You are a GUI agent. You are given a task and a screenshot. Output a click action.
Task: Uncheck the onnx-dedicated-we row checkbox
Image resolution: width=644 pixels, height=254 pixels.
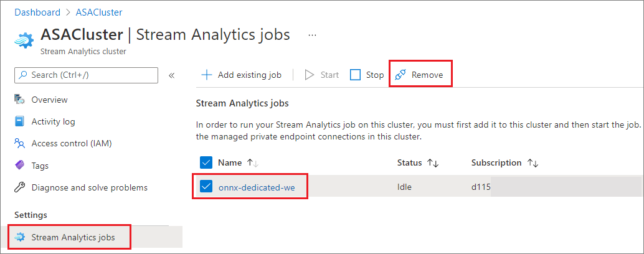[206, 187]
